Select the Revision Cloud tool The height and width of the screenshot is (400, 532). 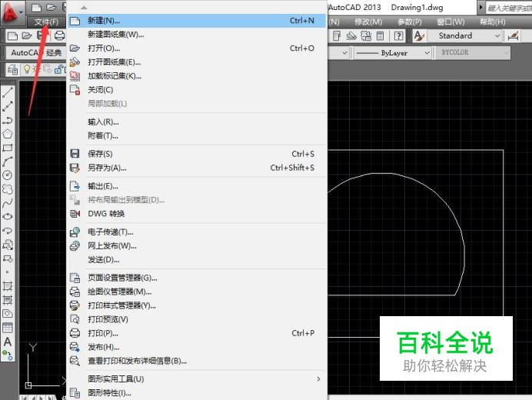[8, 189]
